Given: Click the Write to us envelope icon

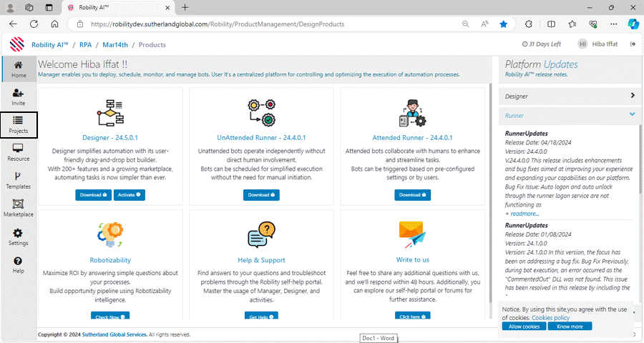Looking at the screenshot, I should tap(412, 234).
